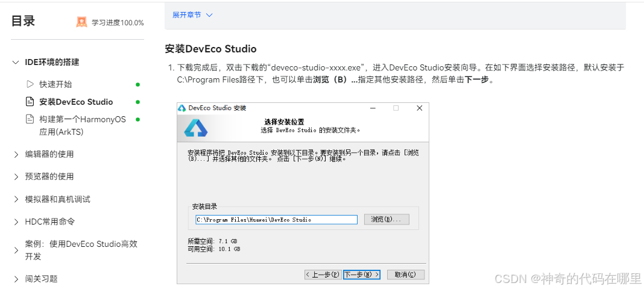Click 取消(C) to cancel installation
The width and height of the screenshot is (644, 289).
tap(405, 275)
